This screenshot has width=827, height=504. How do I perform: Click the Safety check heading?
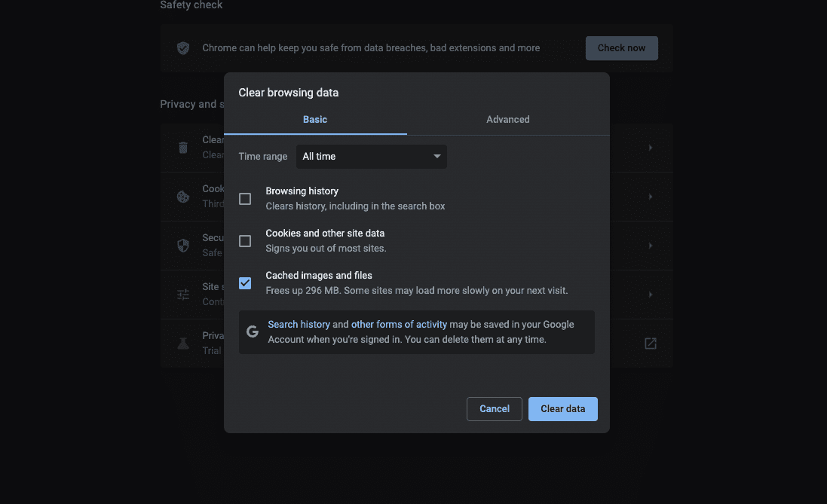pos(191,5)
